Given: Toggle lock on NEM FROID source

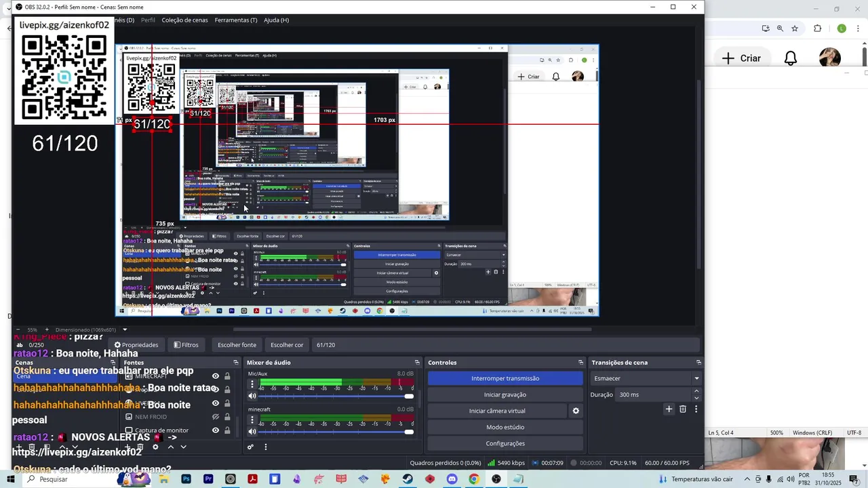Looking at the screenshot, I should click(227, 417).
